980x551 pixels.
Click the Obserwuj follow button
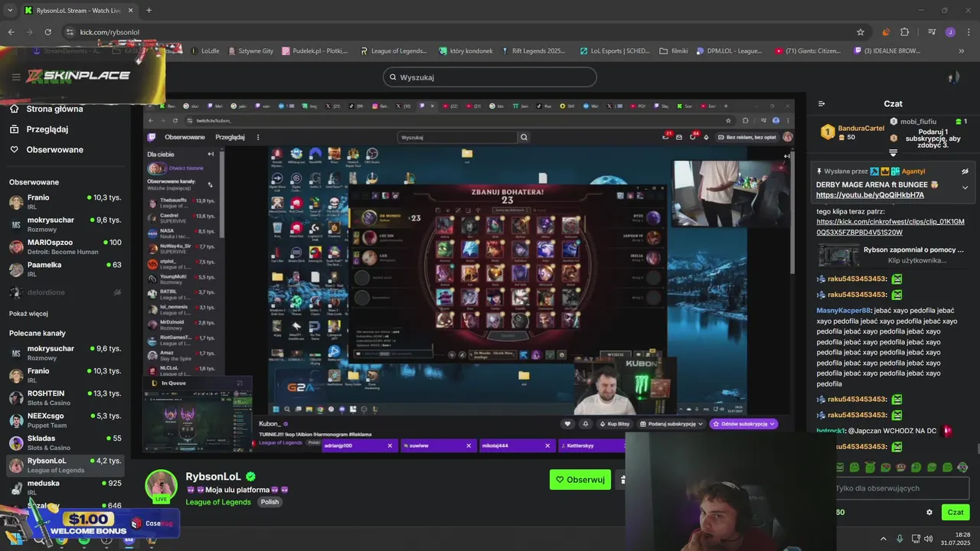[580, 480]
